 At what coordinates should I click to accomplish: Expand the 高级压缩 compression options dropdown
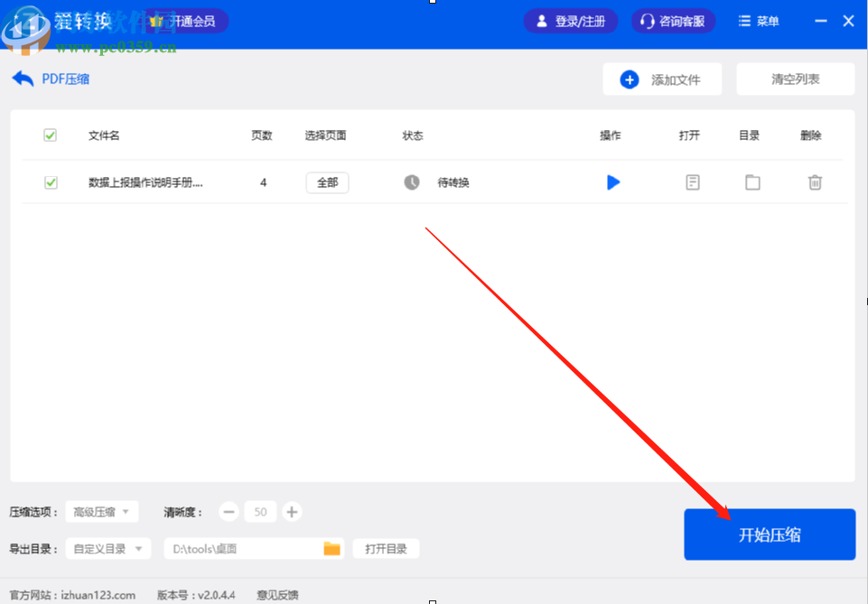click(102, 512)
